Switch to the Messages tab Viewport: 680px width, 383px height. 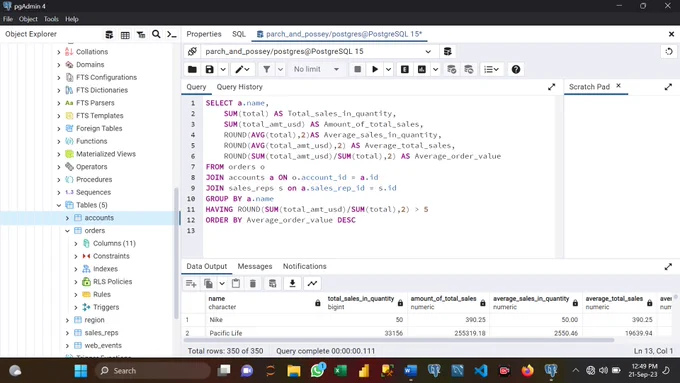click(x=255, y=266)
